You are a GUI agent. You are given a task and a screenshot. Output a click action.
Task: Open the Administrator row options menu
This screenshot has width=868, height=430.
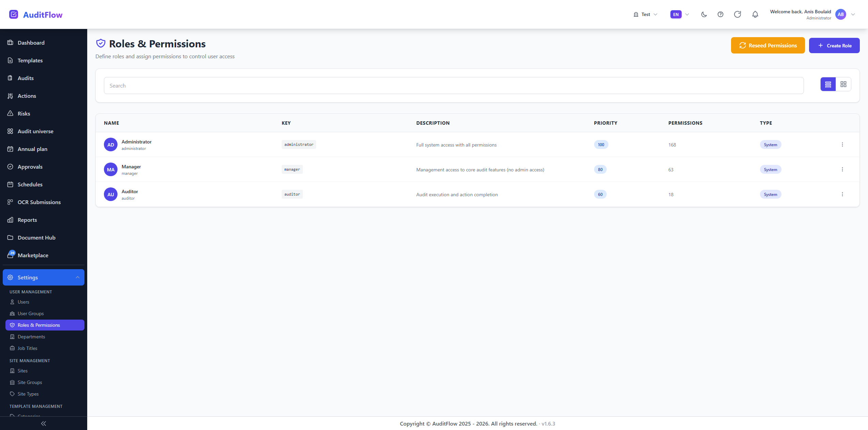(842, 144)
